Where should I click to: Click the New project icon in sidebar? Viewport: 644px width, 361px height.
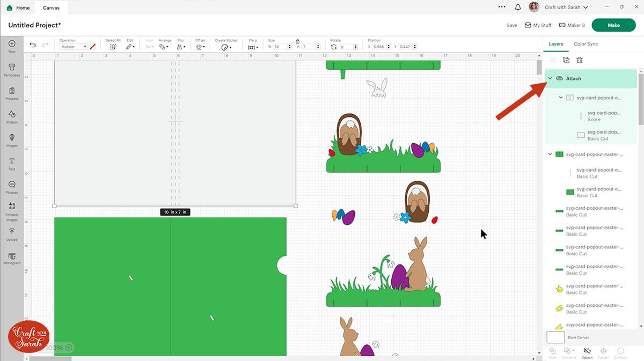(x=12, y=46)
